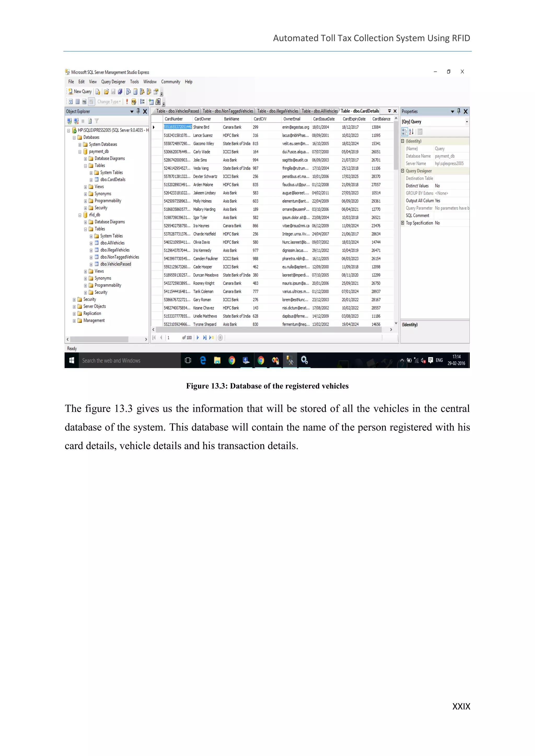
Task: Switch to Table - dbo.VehiclesPassed tab
Action: click(x=177, y=111)
